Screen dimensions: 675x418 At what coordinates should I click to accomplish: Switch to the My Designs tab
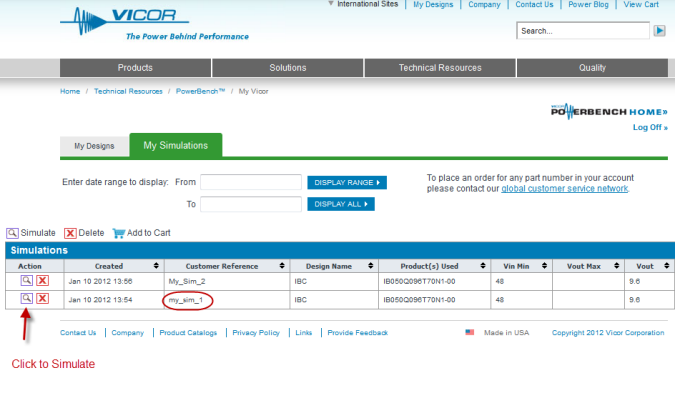pos(94,147)
